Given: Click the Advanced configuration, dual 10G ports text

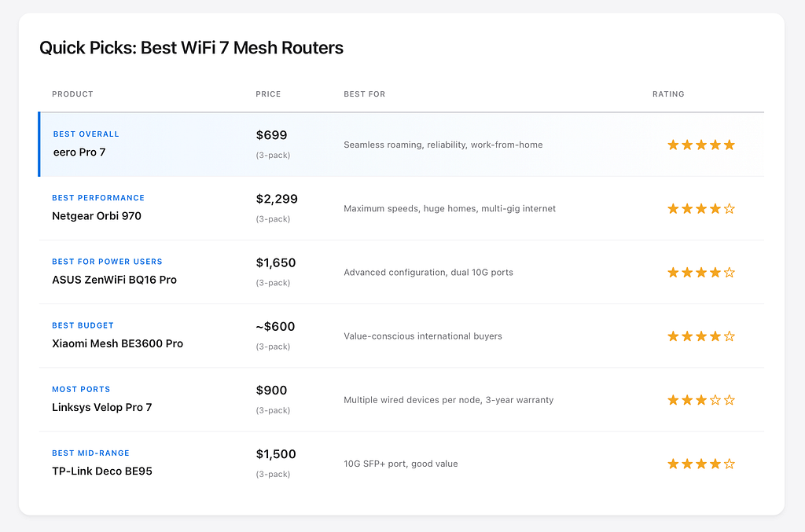Looking at the screenshot, I should 428,273.
